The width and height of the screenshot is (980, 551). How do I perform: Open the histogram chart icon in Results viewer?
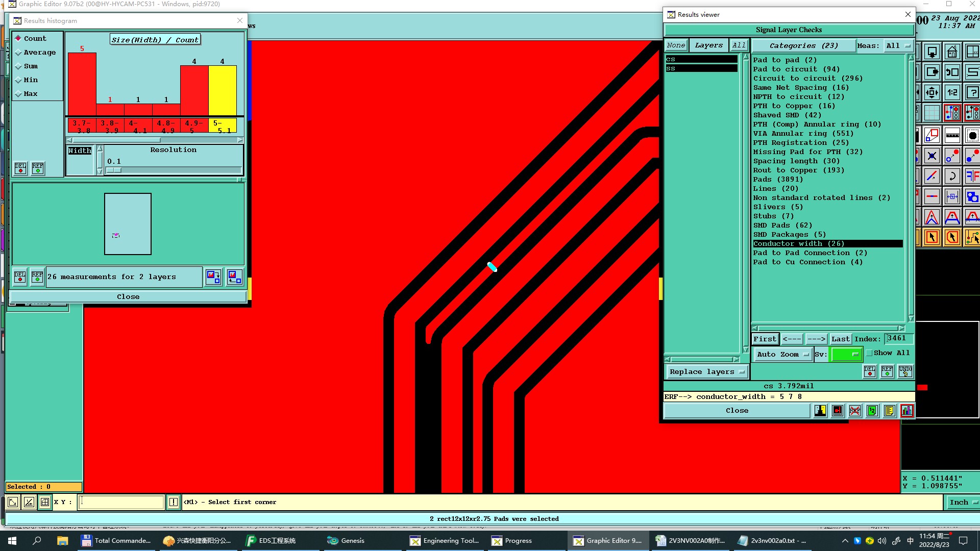coord(906,411)
